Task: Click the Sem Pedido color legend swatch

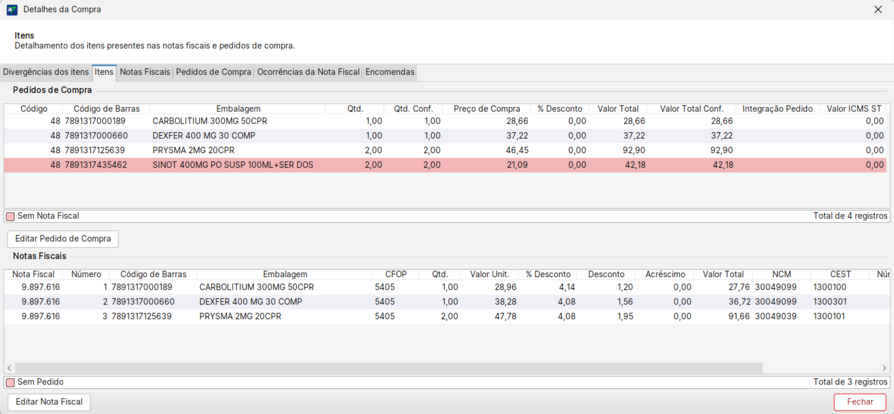Action: point(11,382)
